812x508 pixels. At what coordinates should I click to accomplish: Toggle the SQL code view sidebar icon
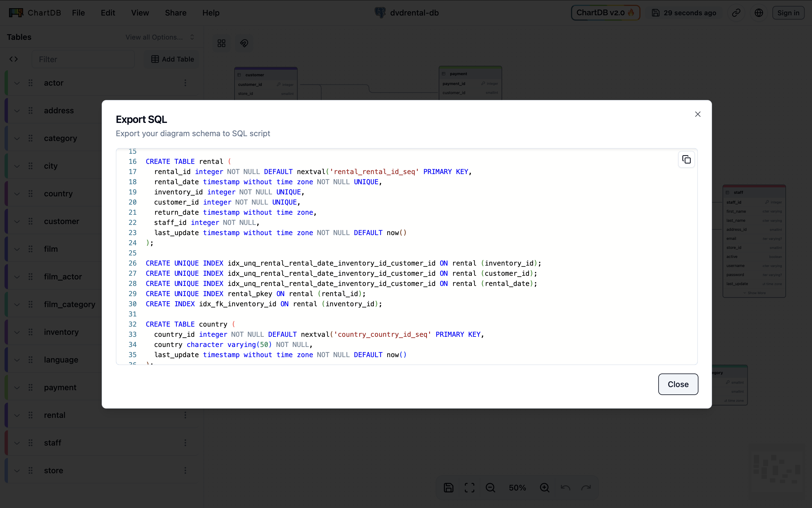coord(14,59)
